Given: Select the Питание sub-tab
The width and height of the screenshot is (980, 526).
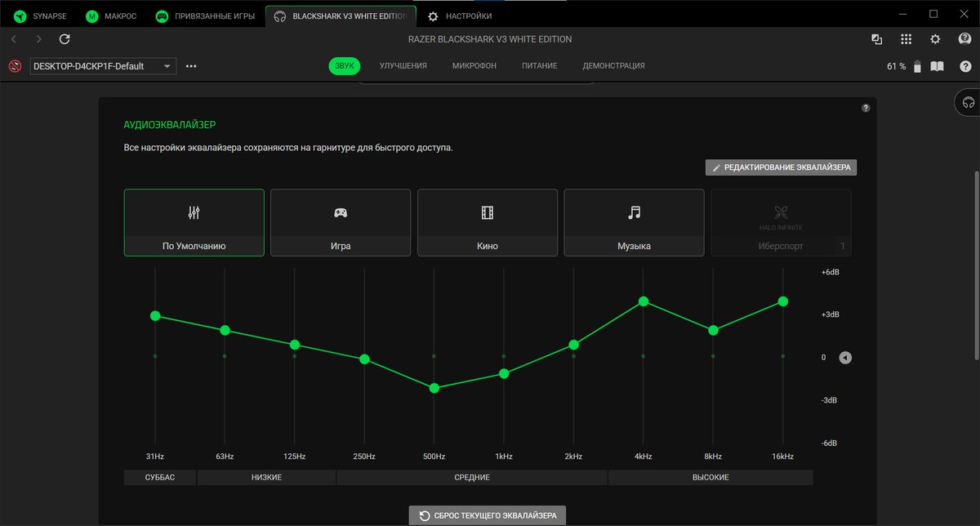Looking at the screenshot, I should click(540, 66).
